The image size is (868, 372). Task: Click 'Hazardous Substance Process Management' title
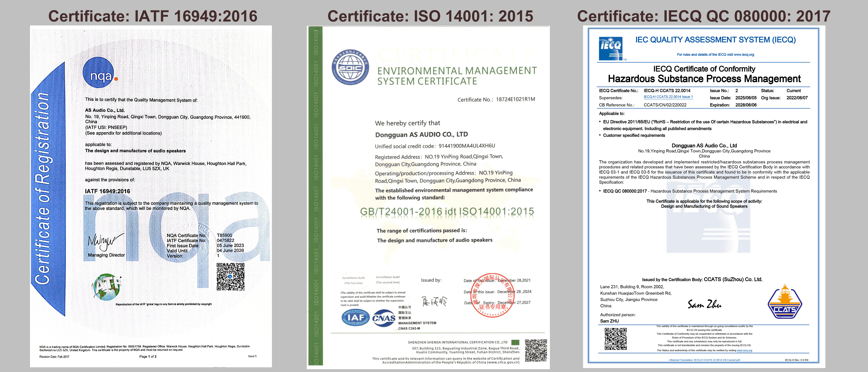704,79
